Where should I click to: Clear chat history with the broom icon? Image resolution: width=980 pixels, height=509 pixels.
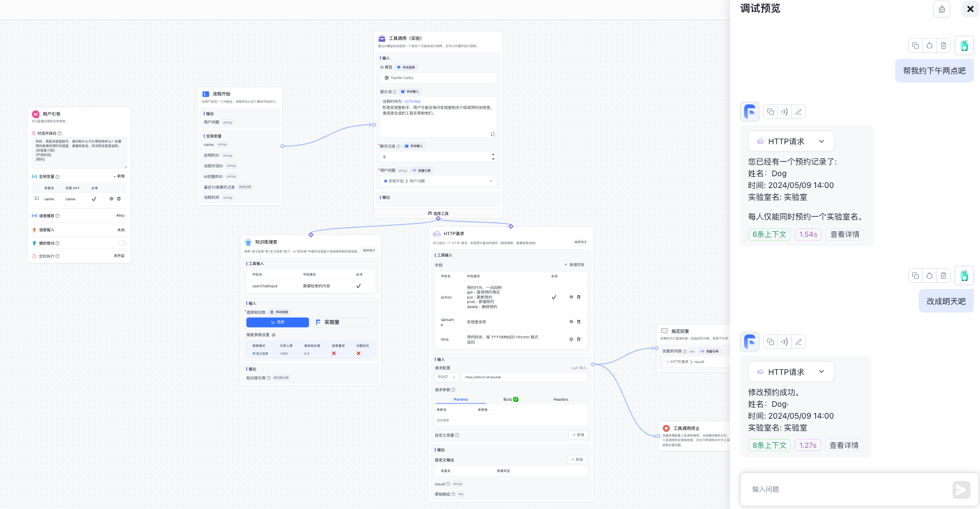click(942, 9)
